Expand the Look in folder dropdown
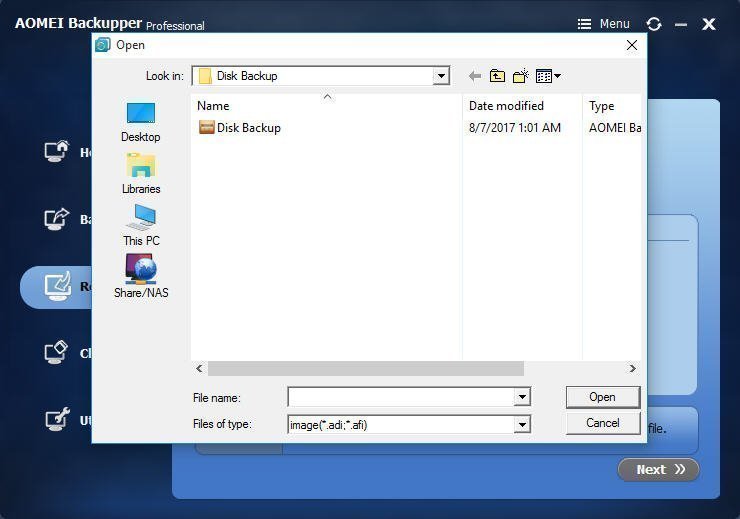The image size is (740, 519). [441, 76]
